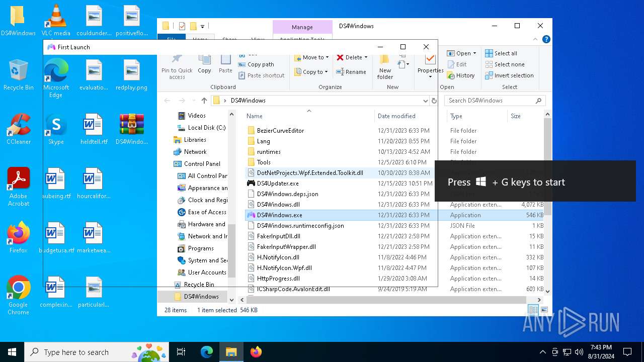
Task: Click New folder icon in quick access toolbar
Action: pos(193,26)
